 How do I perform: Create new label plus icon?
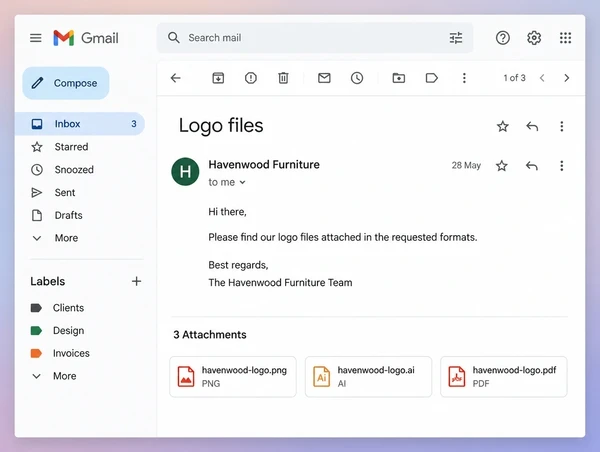click(136, 281)
